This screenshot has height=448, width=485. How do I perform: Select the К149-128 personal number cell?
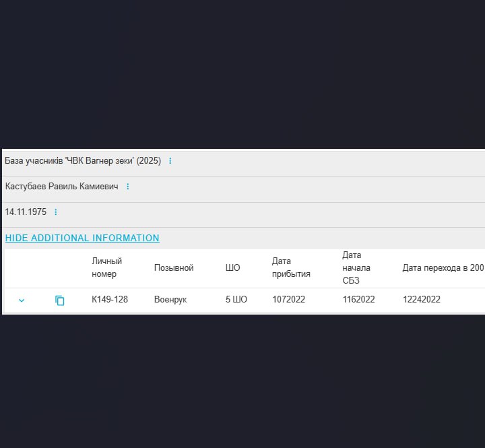click(x=110, y=299)
